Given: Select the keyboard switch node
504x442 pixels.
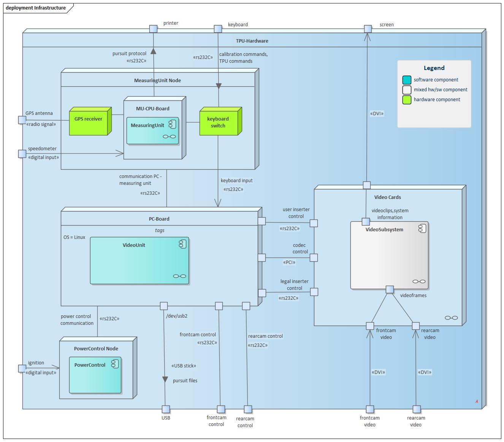Looking at the screenshot, I should click(220, 121).
